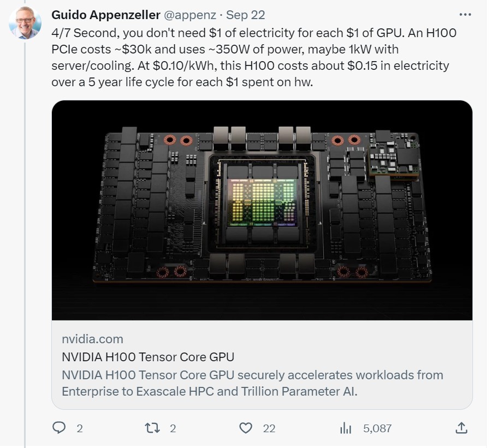
Task: Like the tweet with heart icon
Action: 247,428
